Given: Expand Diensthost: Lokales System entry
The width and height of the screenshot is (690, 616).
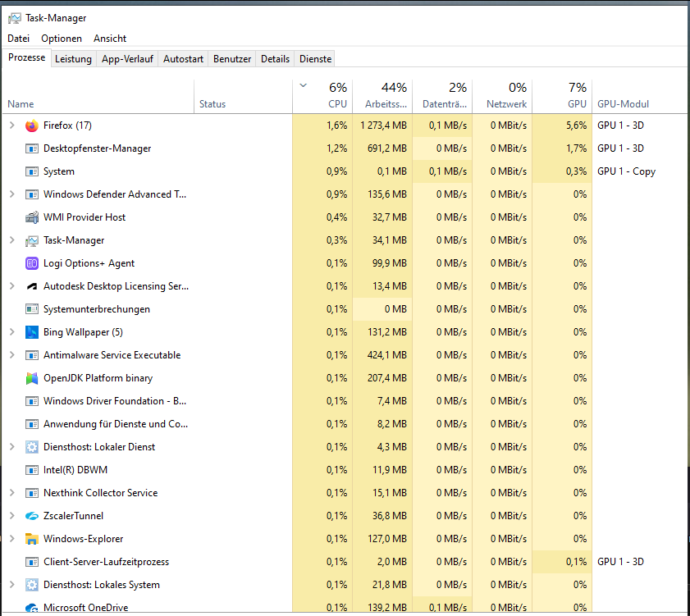Looking at the screenshot, I should 12,584.
